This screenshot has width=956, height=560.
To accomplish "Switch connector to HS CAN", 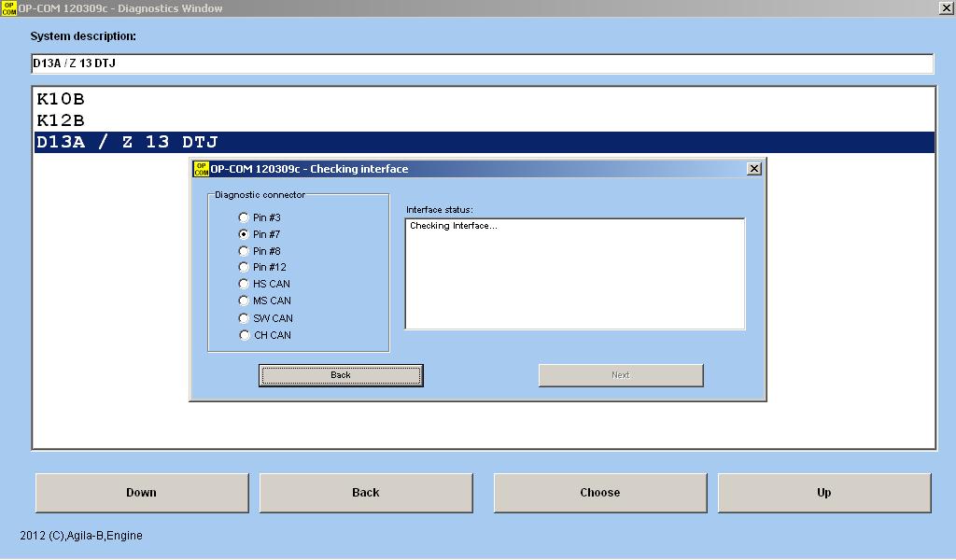I will click(x=244, y=284).
